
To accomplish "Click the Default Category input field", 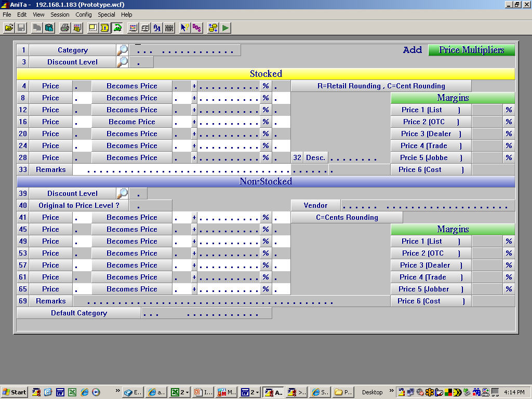I will [x=207, y=313].
